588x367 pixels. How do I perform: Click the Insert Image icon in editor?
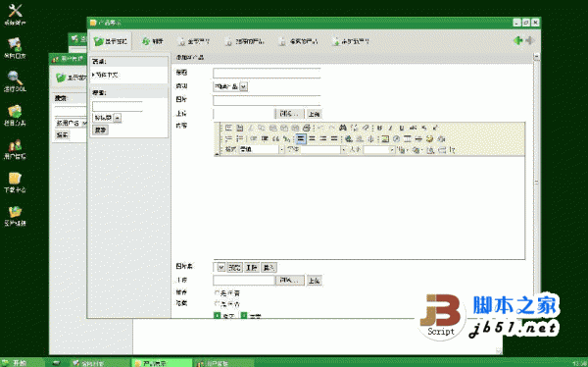click(x=385, y=139)
